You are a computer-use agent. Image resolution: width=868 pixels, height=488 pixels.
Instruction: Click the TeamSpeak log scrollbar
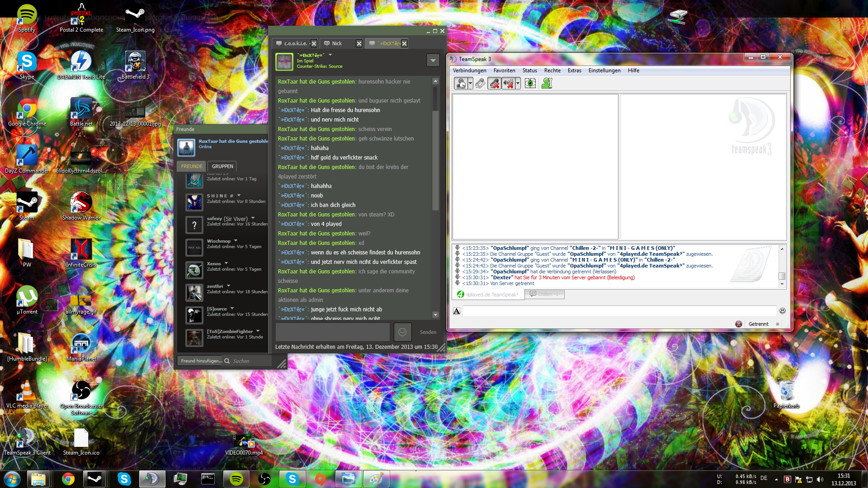pos(782,266)
